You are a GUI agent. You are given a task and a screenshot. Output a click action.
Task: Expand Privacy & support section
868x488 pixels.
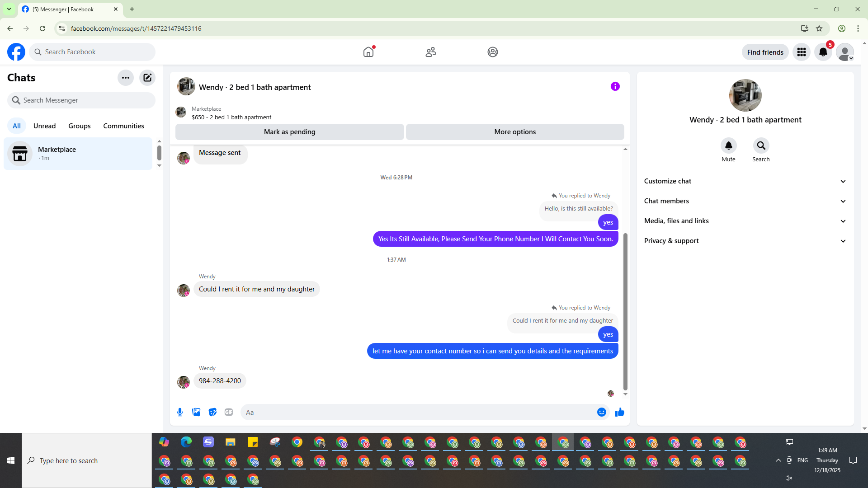point(745,241)
